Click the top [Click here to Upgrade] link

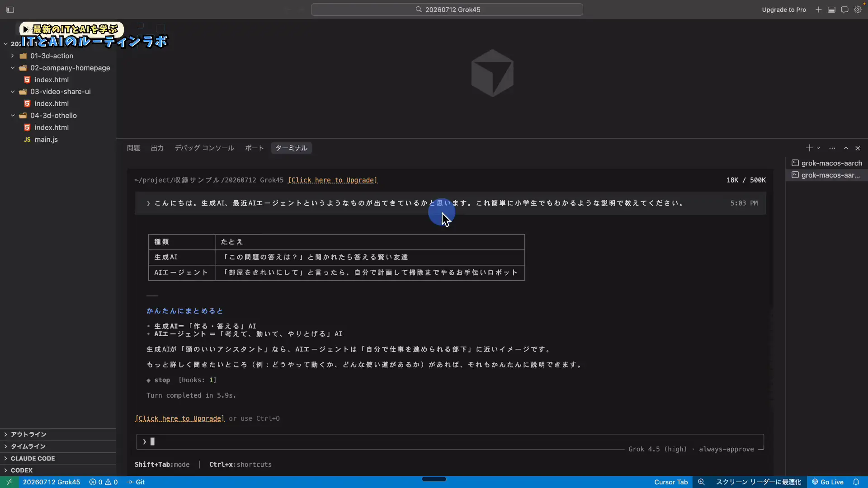pyautogui.click(x=333, y=180)
